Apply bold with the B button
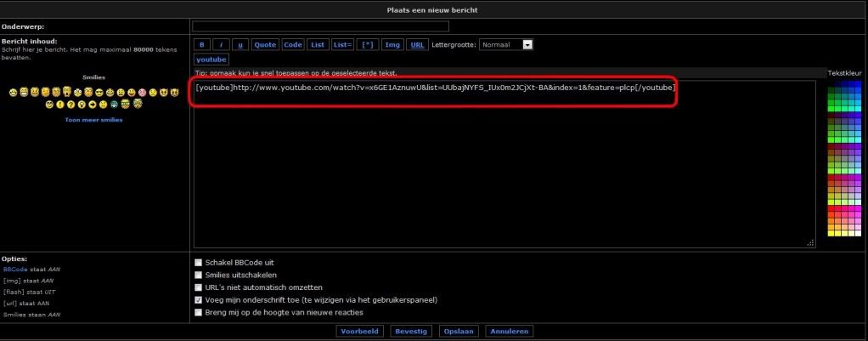Screen dimensions: 868x341 (x=201, y=45)
